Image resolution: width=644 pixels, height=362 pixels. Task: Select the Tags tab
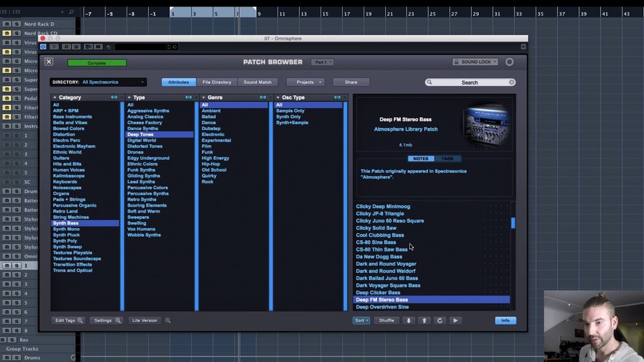click(x=447, y=158)
